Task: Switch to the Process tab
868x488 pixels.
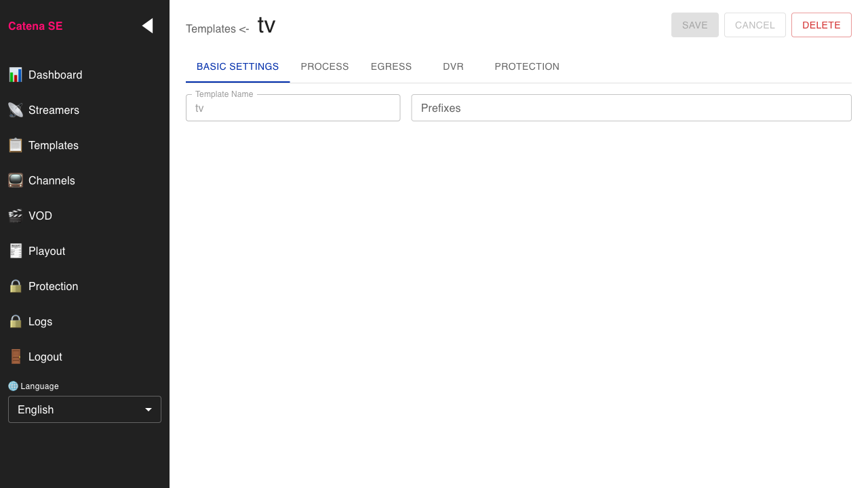Action: pos(325,66)
